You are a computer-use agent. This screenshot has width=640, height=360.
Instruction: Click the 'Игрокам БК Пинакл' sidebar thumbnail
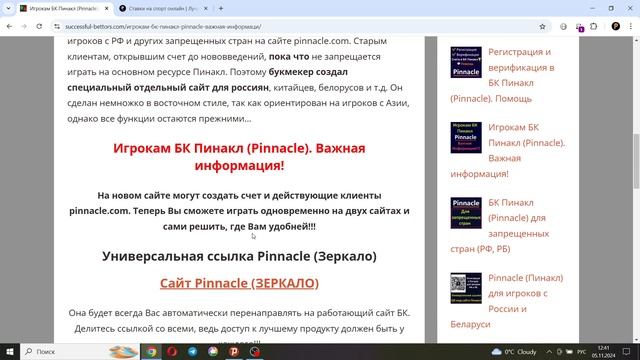point(466,138)
